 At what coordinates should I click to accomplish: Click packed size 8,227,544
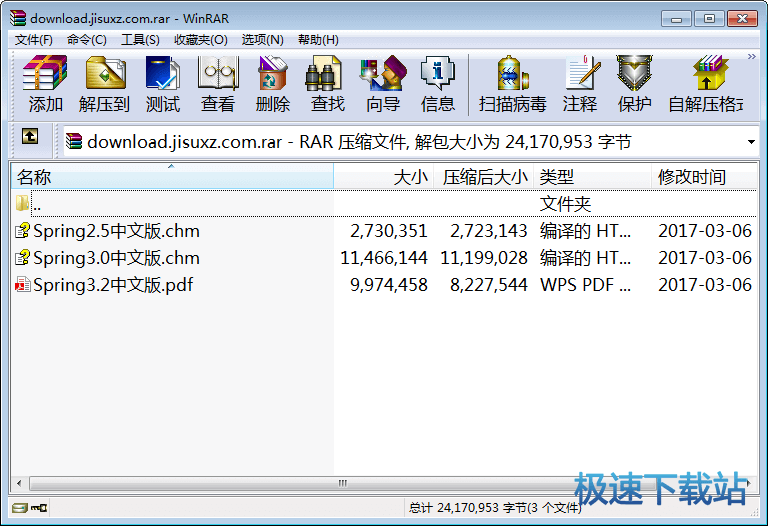pyautogui.click(x=489, y=285)
